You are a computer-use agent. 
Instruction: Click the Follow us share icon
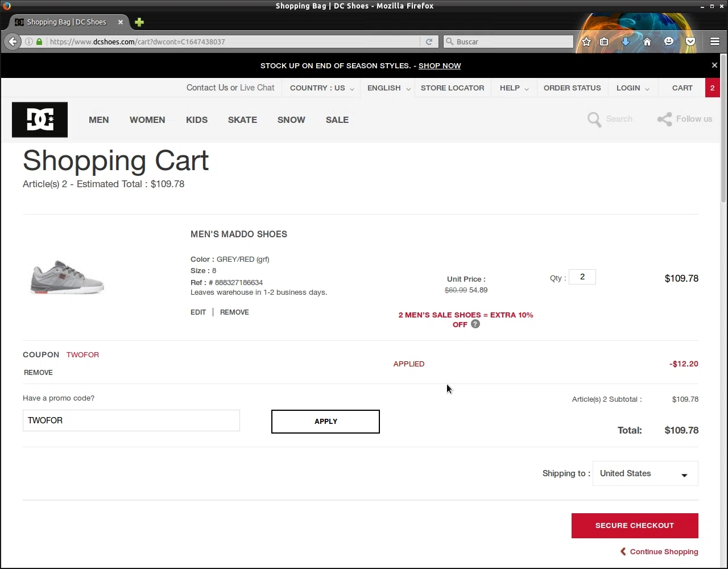coord(664,119)
